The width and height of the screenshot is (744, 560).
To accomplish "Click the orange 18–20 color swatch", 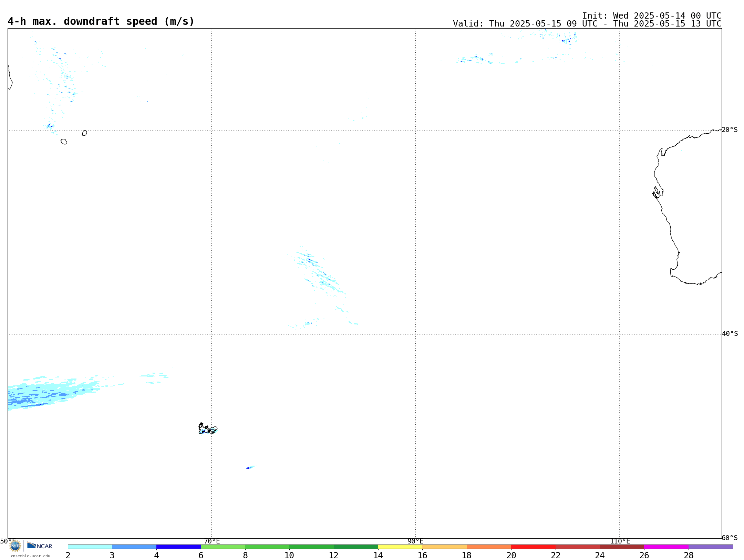I will 489,547.
